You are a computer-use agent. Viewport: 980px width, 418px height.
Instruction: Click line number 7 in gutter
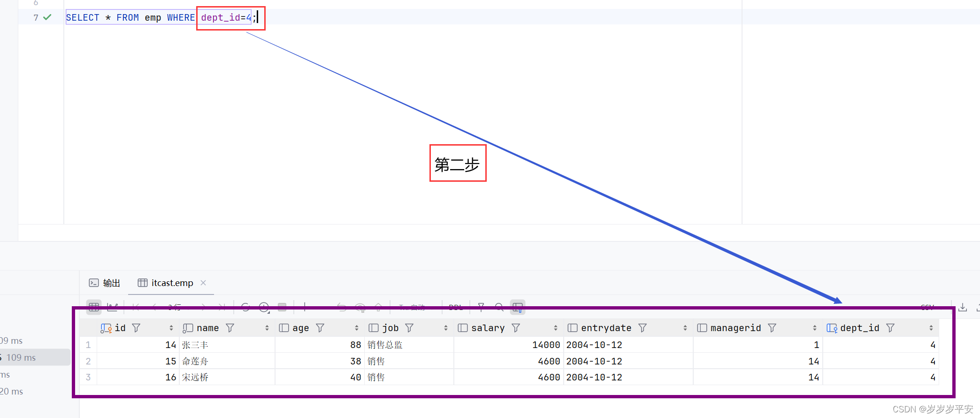[x=36, y=17]
